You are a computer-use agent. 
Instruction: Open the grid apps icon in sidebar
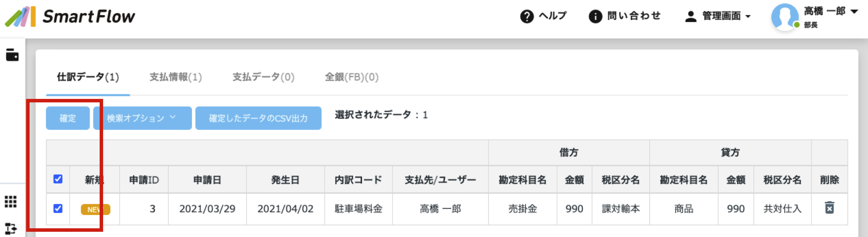click(11, 201)
